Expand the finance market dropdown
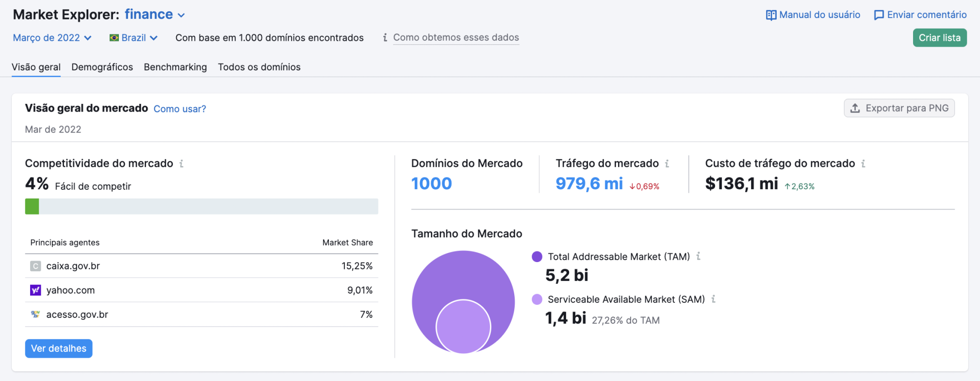The width and height of the screenshot is (980, 381). [x=155, y=15]
